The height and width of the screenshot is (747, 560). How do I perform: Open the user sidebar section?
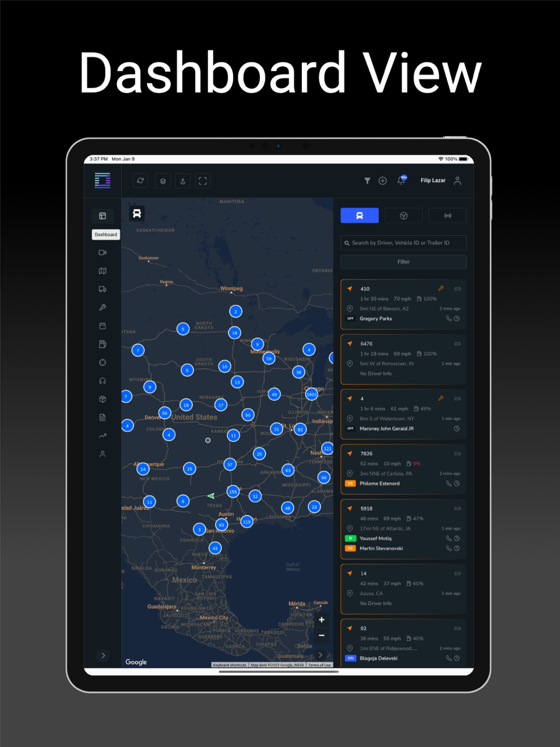point(102,454)
